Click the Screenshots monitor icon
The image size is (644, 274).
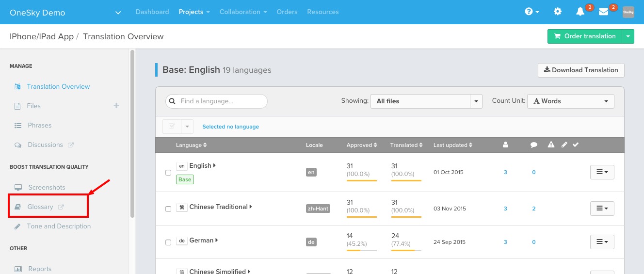[x=18, y=187]
